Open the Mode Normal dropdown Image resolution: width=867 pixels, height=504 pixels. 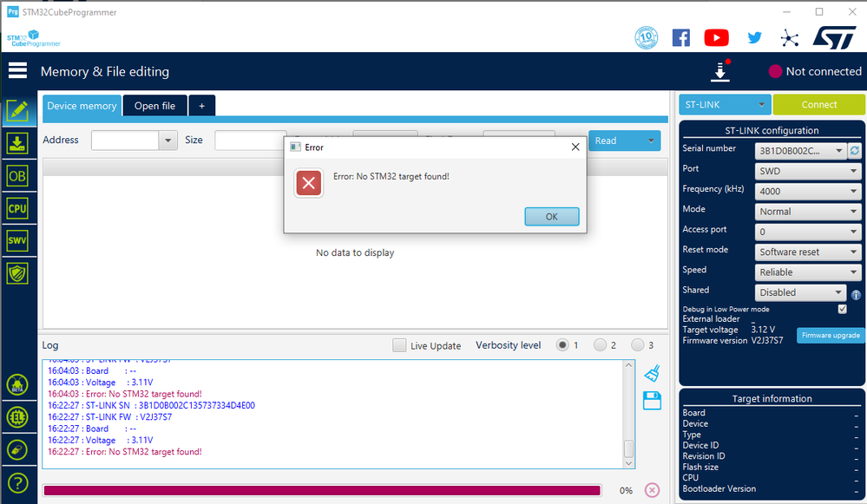click(x=808, y=211)
